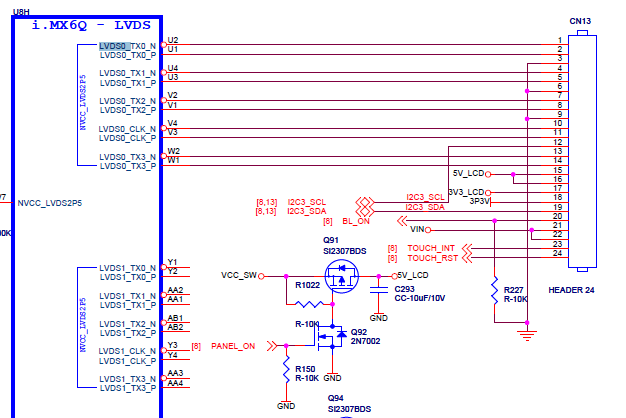Click the NVCC_LVDS2P5 pin name at left edge
Screen dimensions: 626x418
50,203
